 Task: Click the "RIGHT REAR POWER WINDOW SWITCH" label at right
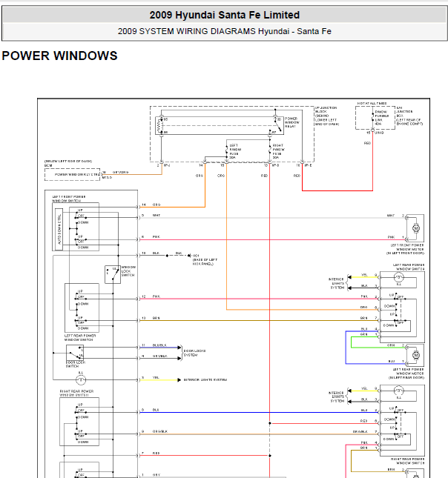[x=407, y=461]
